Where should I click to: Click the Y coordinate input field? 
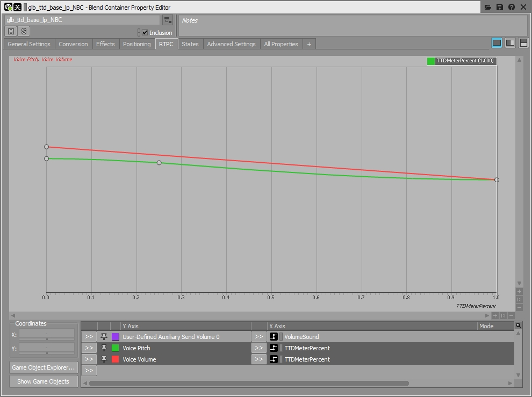(47, 349)
